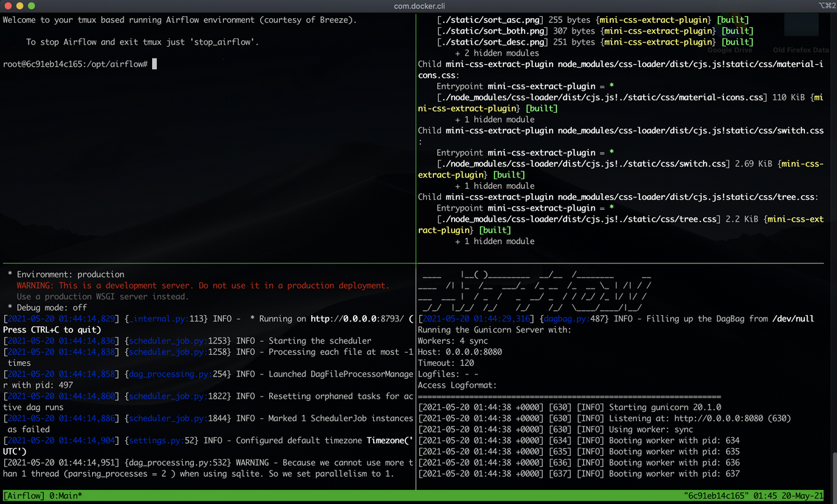This screenshot has height=504, width=837.
Task: Click the 'Workers: 4 sync' line
Action: [453, 341]
